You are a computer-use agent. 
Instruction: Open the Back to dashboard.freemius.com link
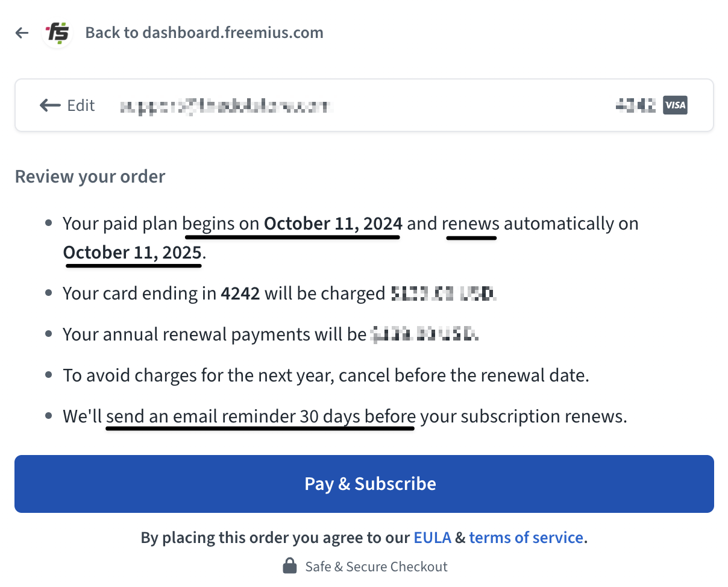click(x=204, y=33)
